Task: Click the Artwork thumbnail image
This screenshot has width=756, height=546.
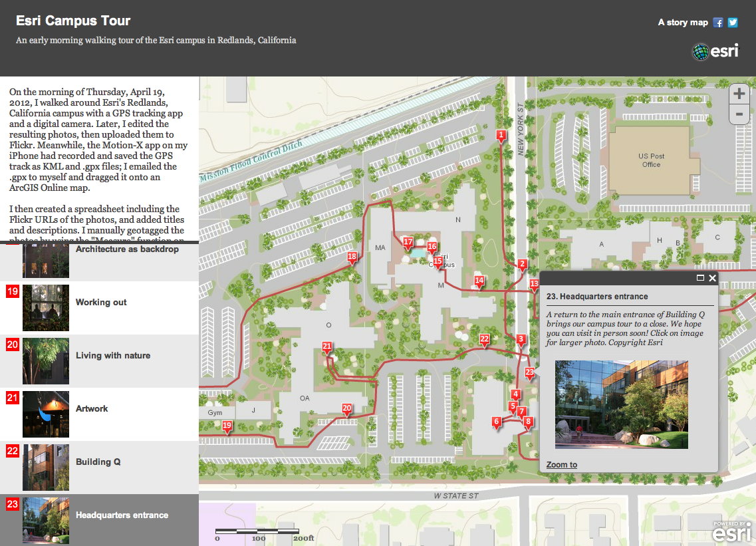Action: click(46, 414)
